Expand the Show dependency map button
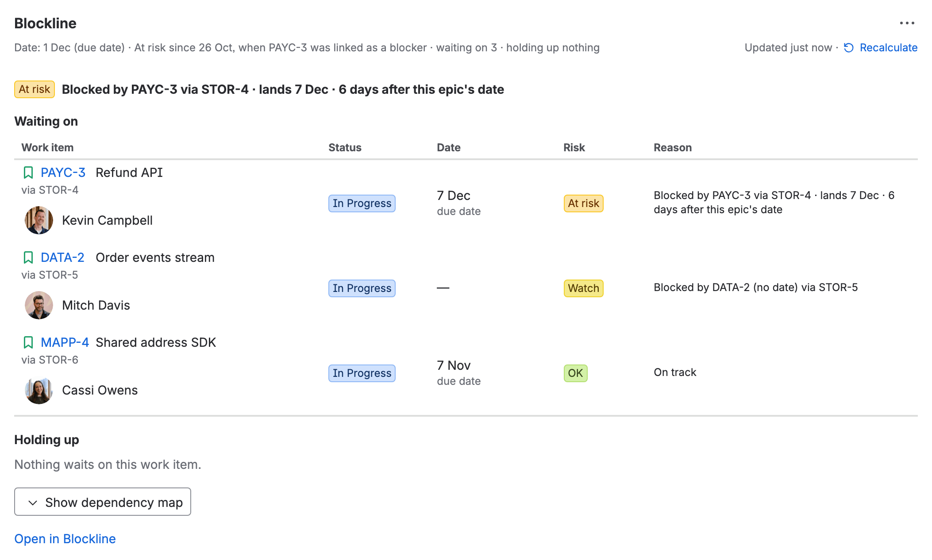 (103, 502)
